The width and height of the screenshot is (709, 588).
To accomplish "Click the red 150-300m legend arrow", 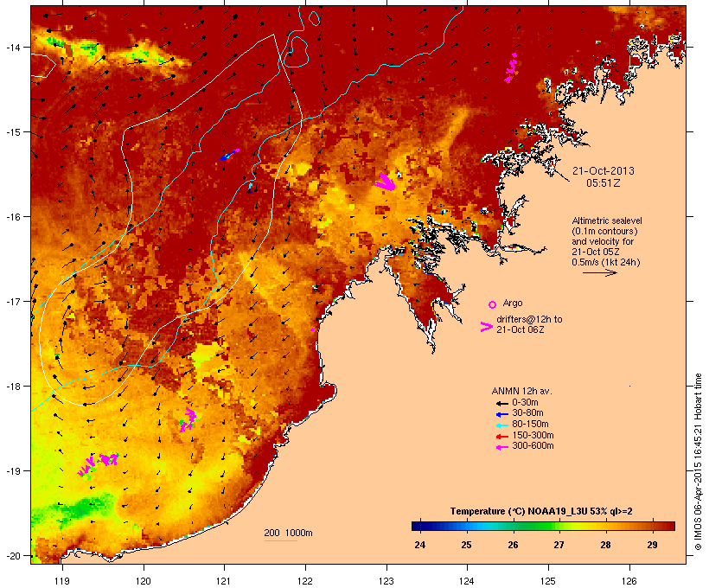I will click(501, 436).
